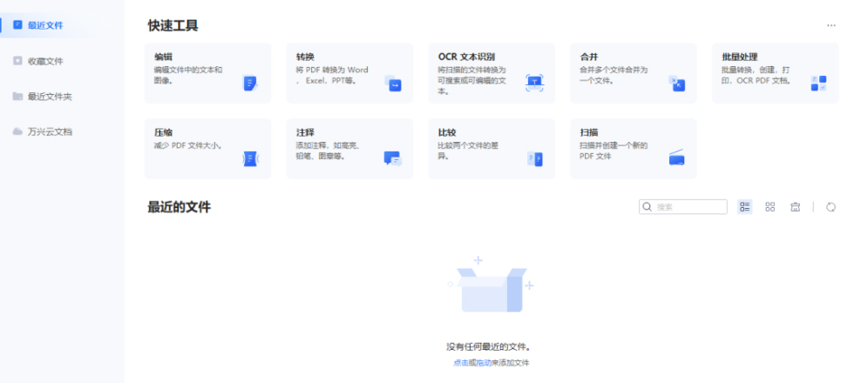Click the 快速工具 heading
Viewport: 868px width, 383px height.
pos(173,25)
